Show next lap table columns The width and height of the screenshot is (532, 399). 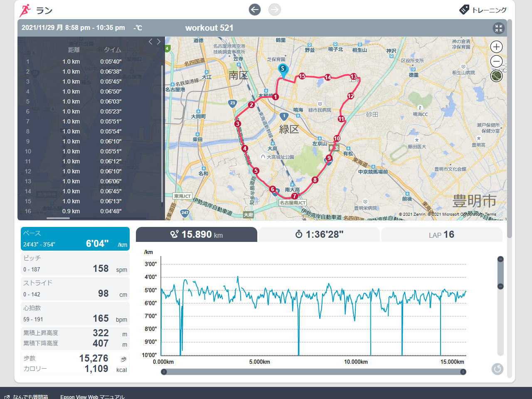coord(159,42)
